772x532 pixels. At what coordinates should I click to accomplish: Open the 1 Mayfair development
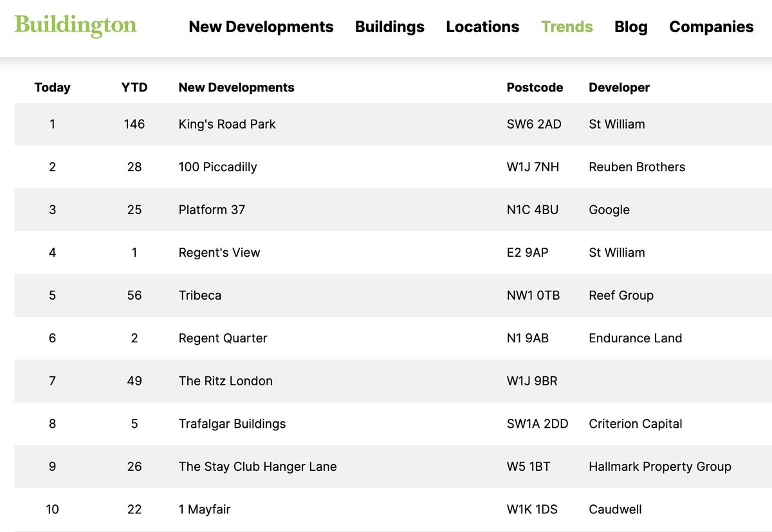point(204,509)
